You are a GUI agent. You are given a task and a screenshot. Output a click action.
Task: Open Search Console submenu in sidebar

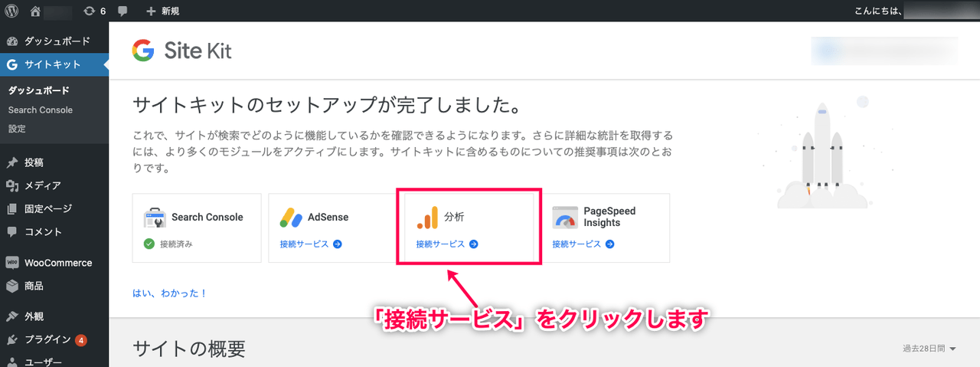click(41, 110)
